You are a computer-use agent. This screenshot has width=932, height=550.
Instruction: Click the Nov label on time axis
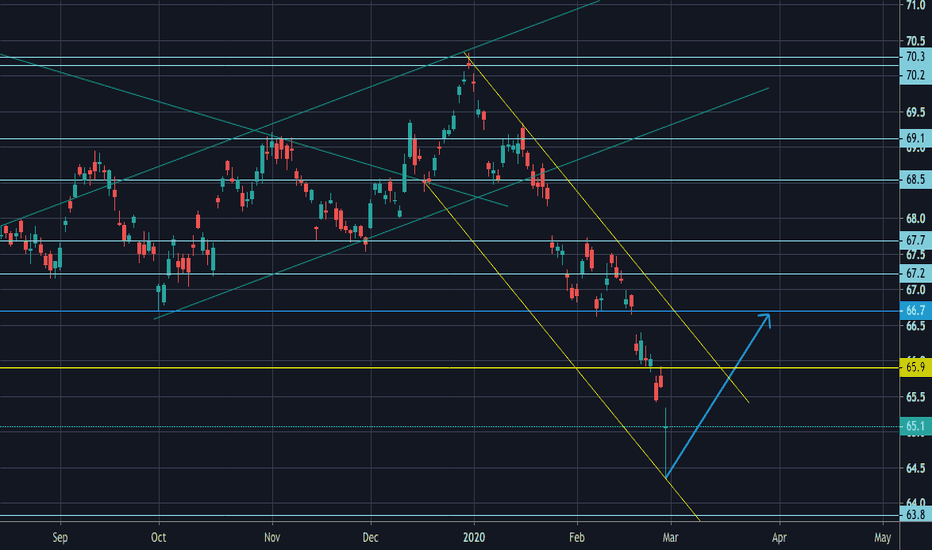[272, 538]
